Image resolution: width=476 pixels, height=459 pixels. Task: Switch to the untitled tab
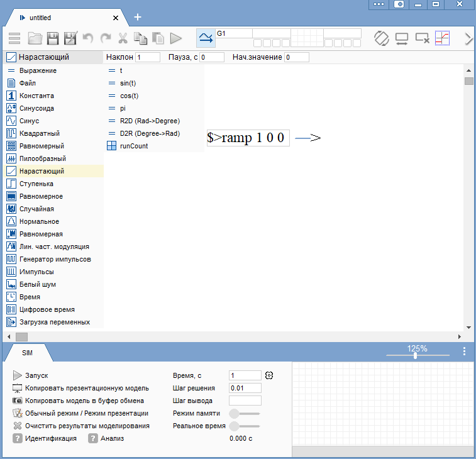pos(65,18)
